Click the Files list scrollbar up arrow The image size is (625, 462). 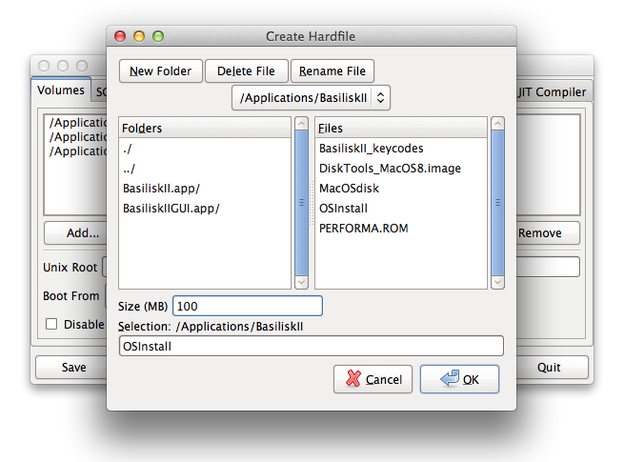point(497,124)
